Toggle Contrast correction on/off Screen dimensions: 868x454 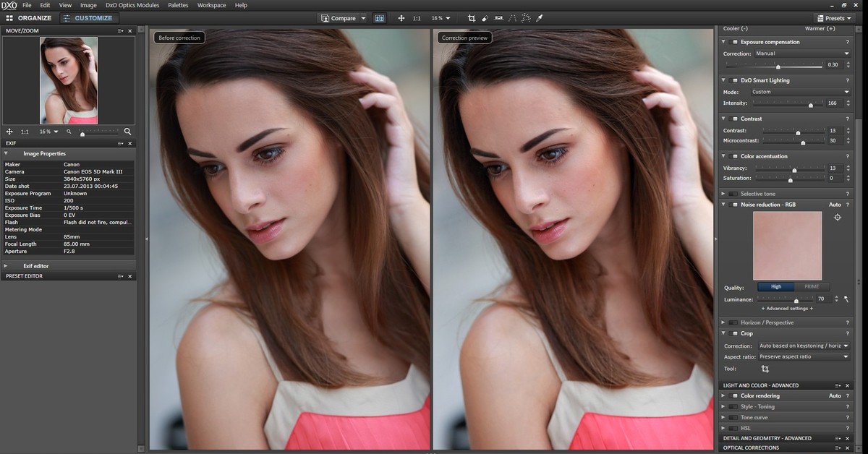[x=733, y=119]
